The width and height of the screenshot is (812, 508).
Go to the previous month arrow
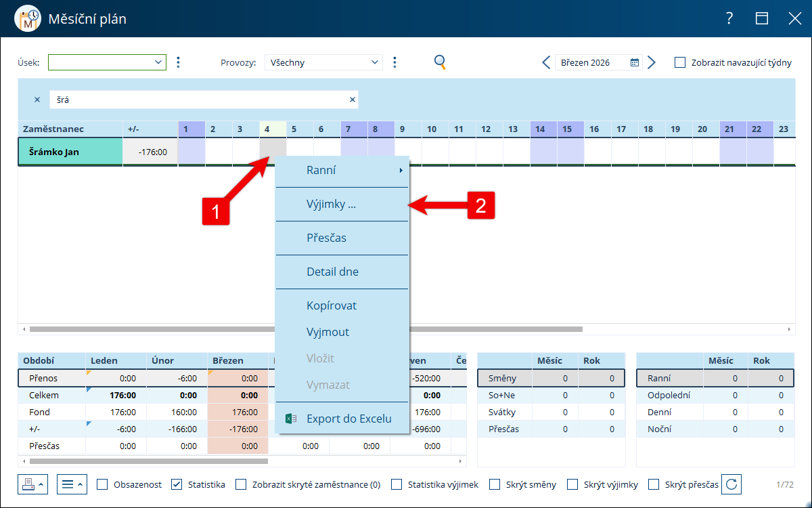point(546,62)
